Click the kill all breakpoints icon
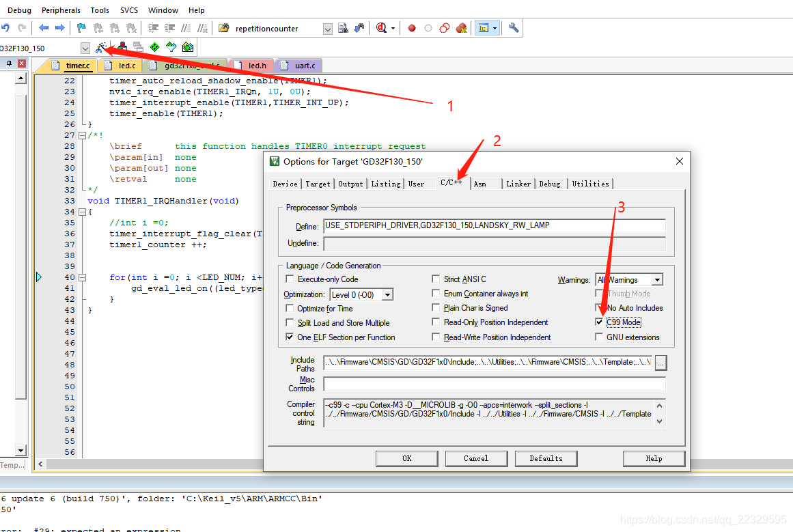The width and height of the screenshot is (793, 532). pos(461,28)
